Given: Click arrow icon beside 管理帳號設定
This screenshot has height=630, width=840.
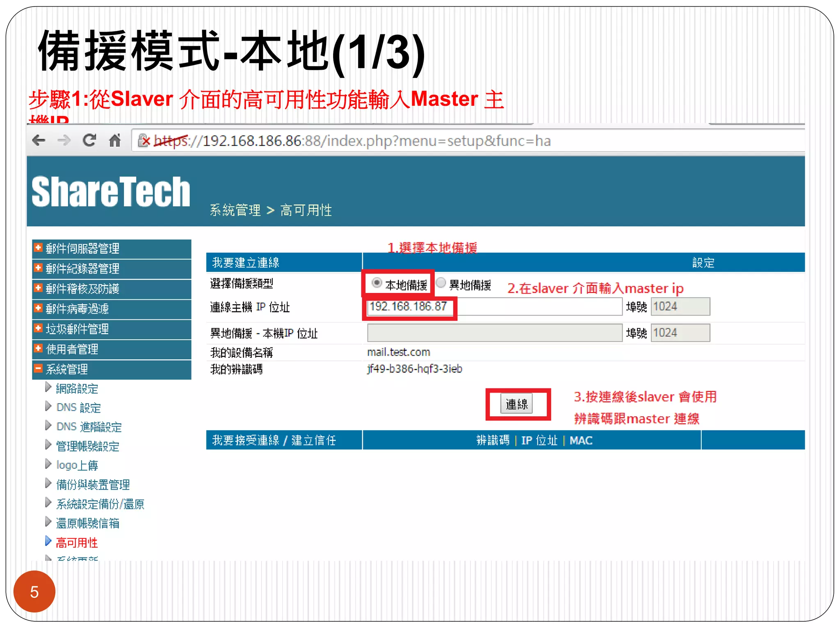Looking at the screenshot, I should click(x=48, y=445).
